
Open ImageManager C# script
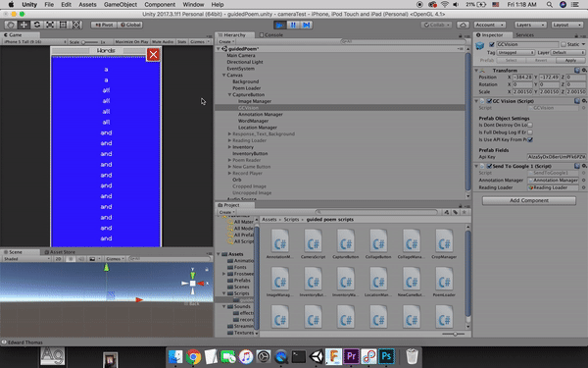pyautogui.click(x=280, y=282)
